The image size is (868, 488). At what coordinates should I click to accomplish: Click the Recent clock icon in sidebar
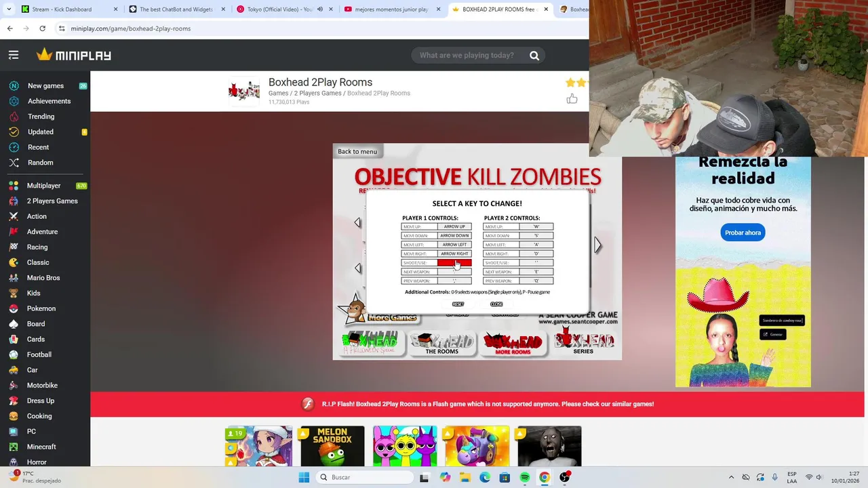click(x=14, y=147)
